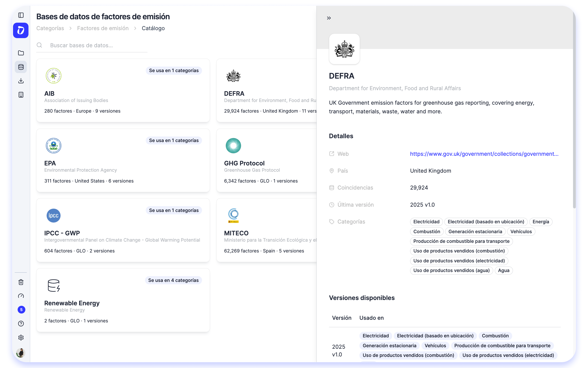Select Combustión tag in Detalles categories
Screen dimensions: 588x368
[x=427, y=232]
